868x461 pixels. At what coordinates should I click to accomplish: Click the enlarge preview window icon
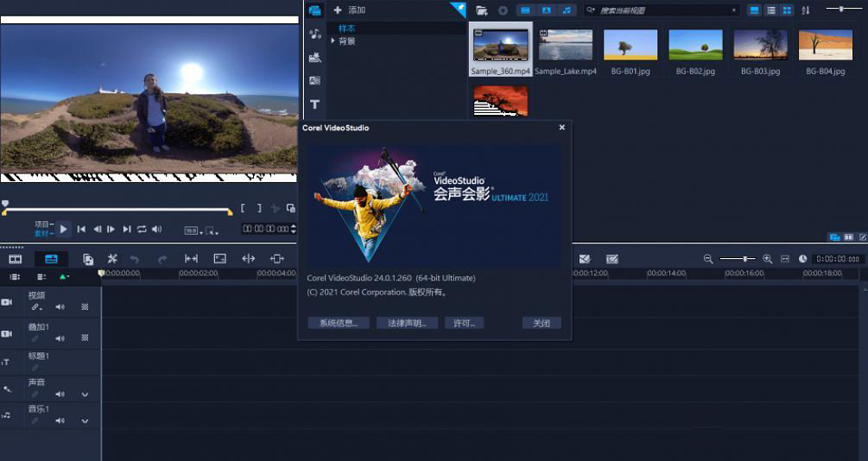point(290,208)
